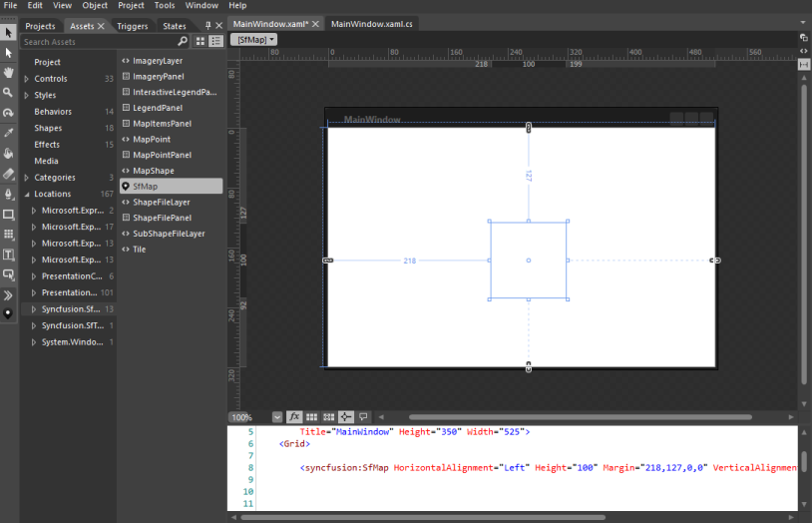Click in the Search Assets field
812x523 pixels.
tap(99, 42)
